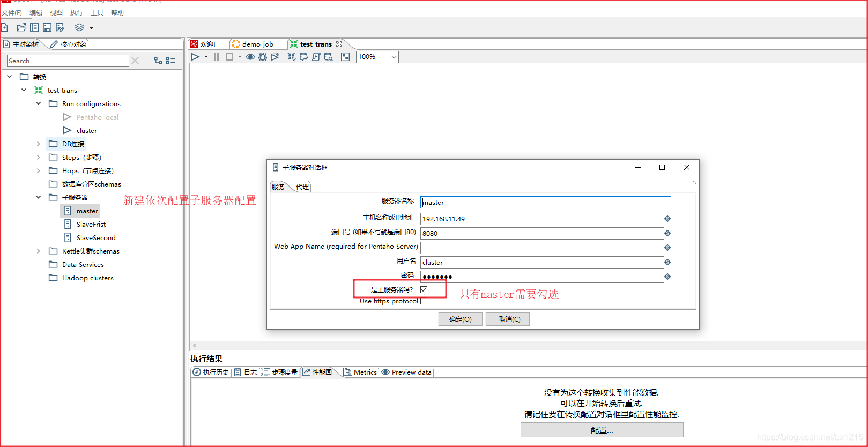
Task: Click the 主机名称或IP地址 input field
Action: point(542,219)
